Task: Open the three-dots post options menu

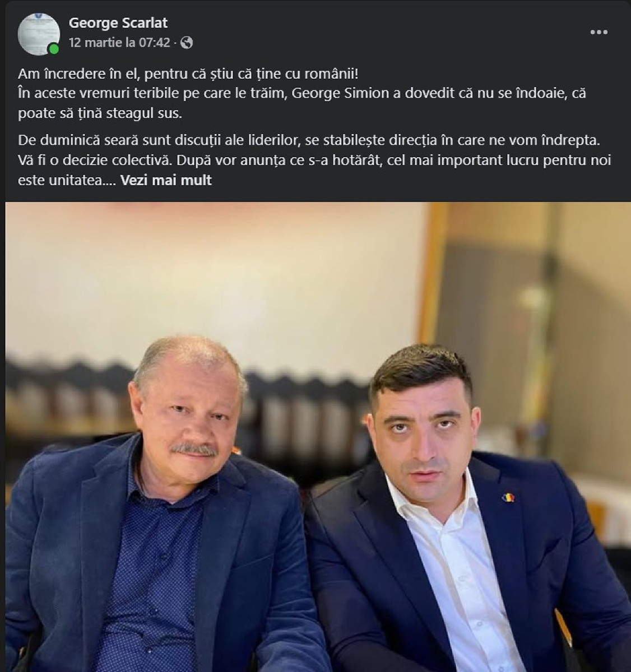Action: point(598,32)
